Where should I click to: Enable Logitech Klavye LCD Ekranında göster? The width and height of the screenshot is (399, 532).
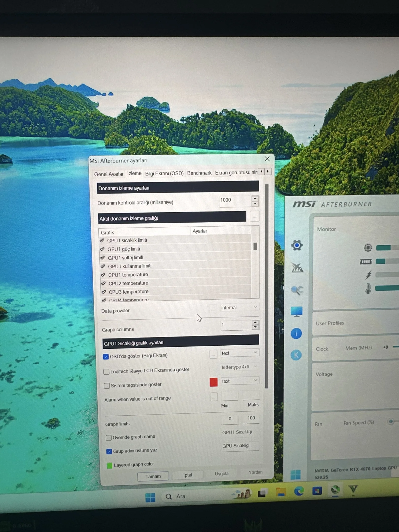click(106, 372)
